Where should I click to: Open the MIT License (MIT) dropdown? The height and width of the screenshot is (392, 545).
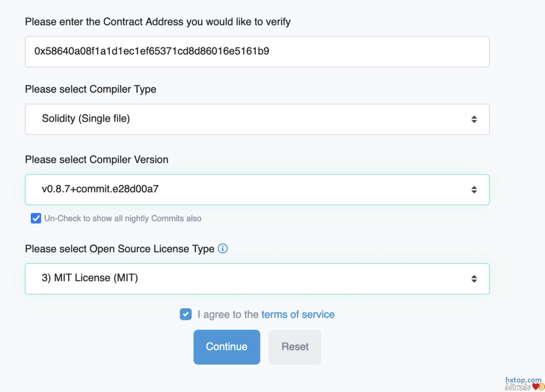pos(257,278)
